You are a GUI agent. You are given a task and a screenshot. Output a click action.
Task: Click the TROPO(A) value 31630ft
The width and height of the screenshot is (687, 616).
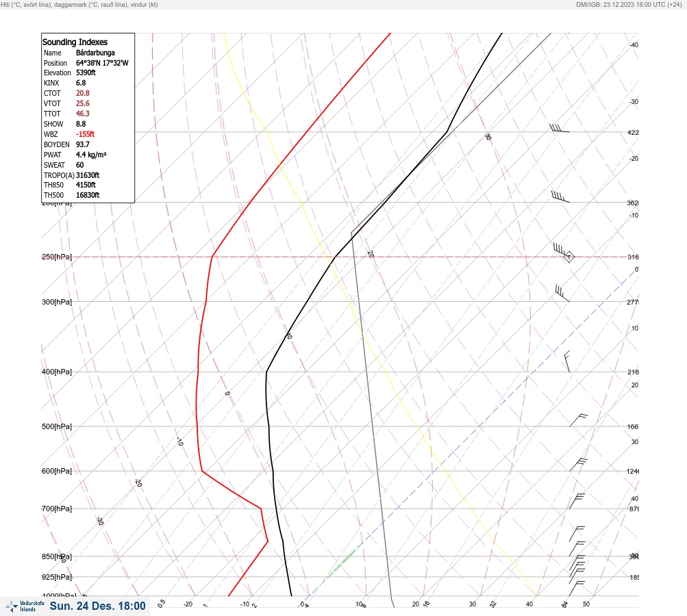[x=88, y=175]
